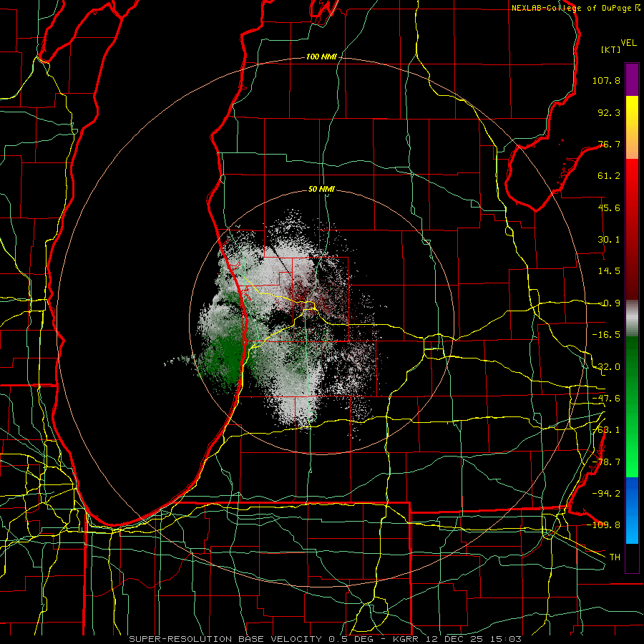Select the 92.3 scale value
This screenshot has width=644, height=644.
tap(609, 112)
